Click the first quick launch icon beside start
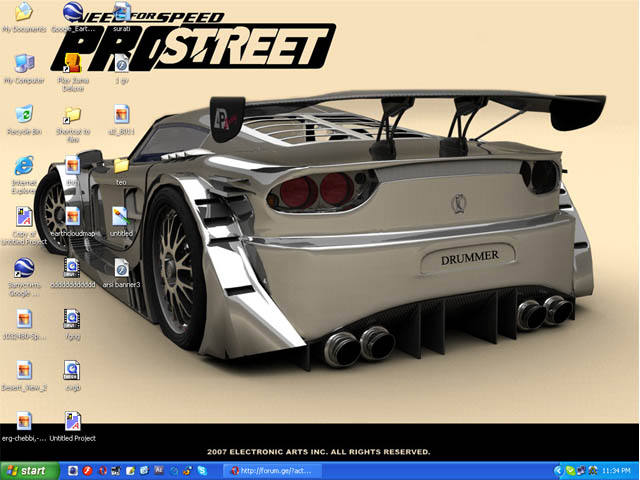The height and width of the screenshot is (480, 640). tap(73, 471)
